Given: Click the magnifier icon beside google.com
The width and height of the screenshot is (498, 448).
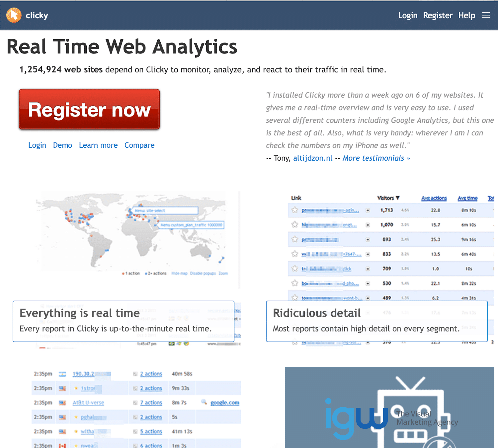Looking at the screenshot, I should 204,402.
